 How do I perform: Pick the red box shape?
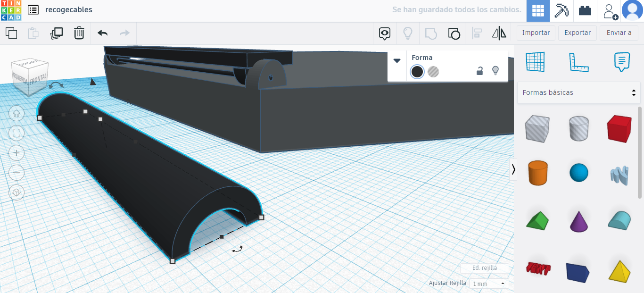pos(619,128)
